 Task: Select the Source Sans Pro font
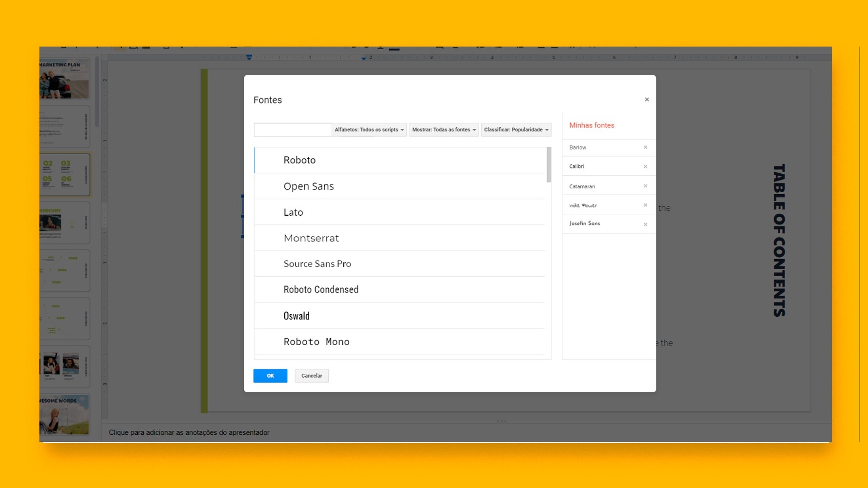pyautogui.click(x=400, y=264)
